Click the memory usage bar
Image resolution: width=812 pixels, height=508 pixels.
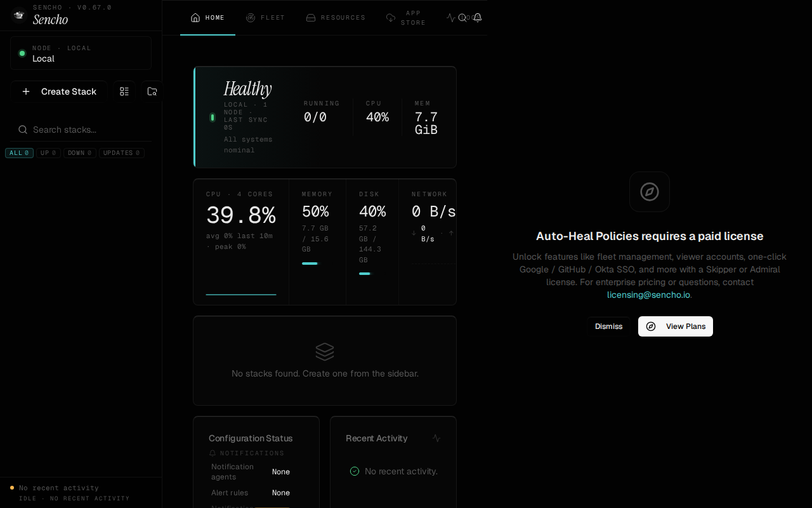click(310, 264)
